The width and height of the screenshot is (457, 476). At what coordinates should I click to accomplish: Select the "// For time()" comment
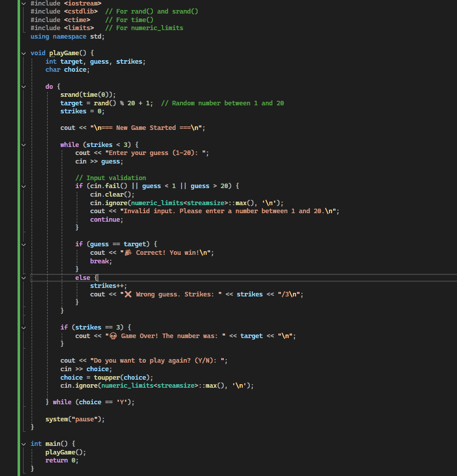click(129, 20)
